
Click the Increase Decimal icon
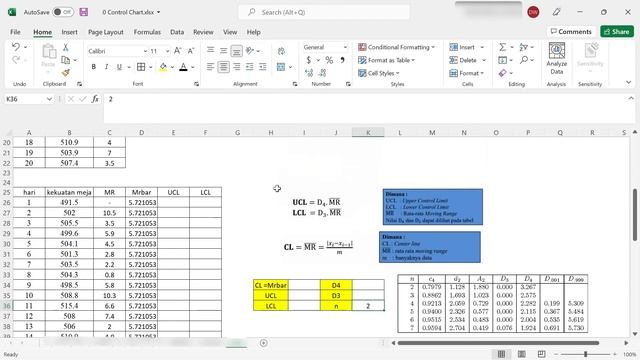click(309, 73)
